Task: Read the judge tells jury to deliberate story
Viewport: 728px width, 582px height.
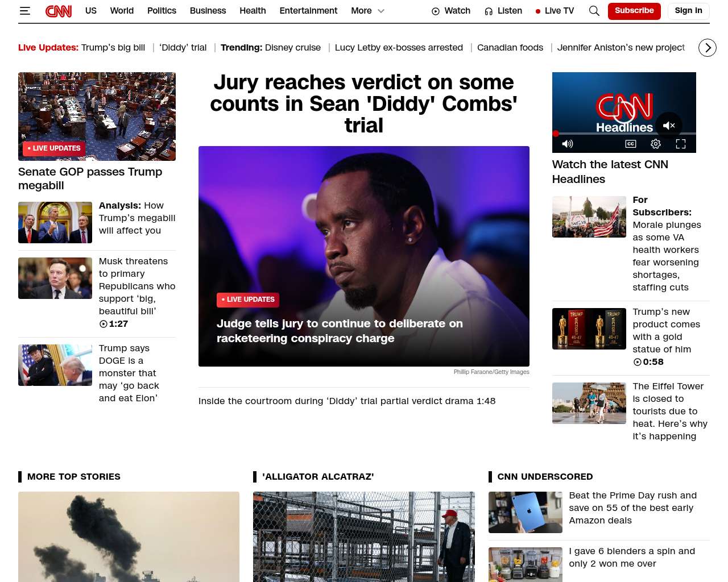Action: coord(340,331)
